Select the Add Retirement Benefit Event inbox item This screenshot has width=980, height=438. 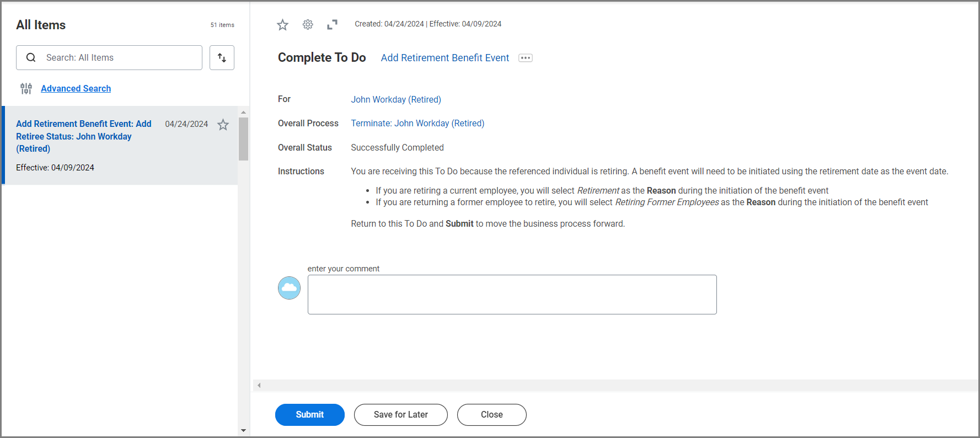[x=120, y=145]
